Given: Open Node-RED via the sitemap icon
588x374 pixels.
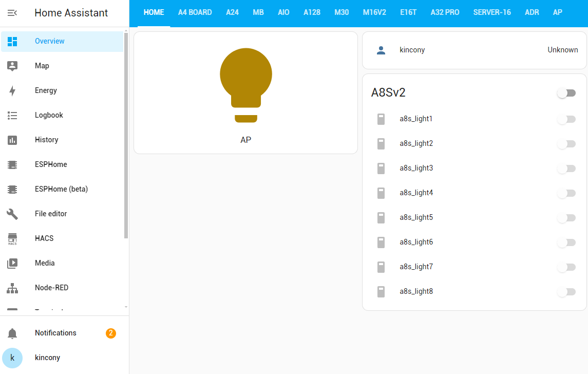Looking at the screenshot, I should click(12, 288).
